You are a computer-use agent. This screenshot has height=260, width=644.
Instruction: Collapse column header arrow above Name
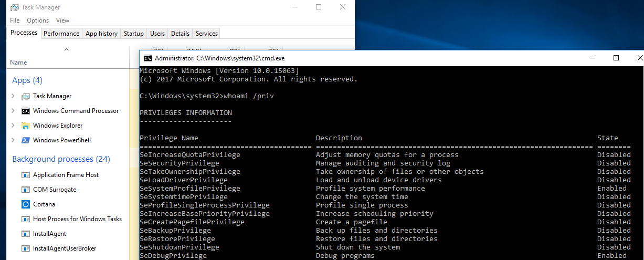pyautogui.click(x=66, y=49)
